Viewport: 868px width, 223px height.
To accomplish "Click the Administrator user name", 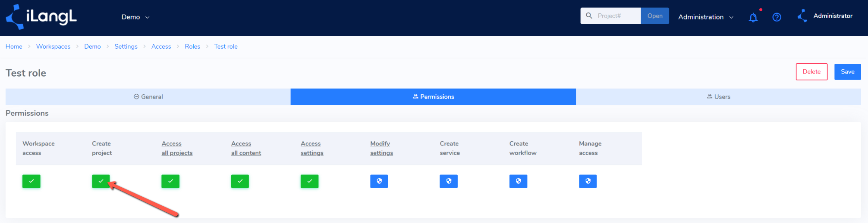I will pyautogui.click(x=833, y=16).
